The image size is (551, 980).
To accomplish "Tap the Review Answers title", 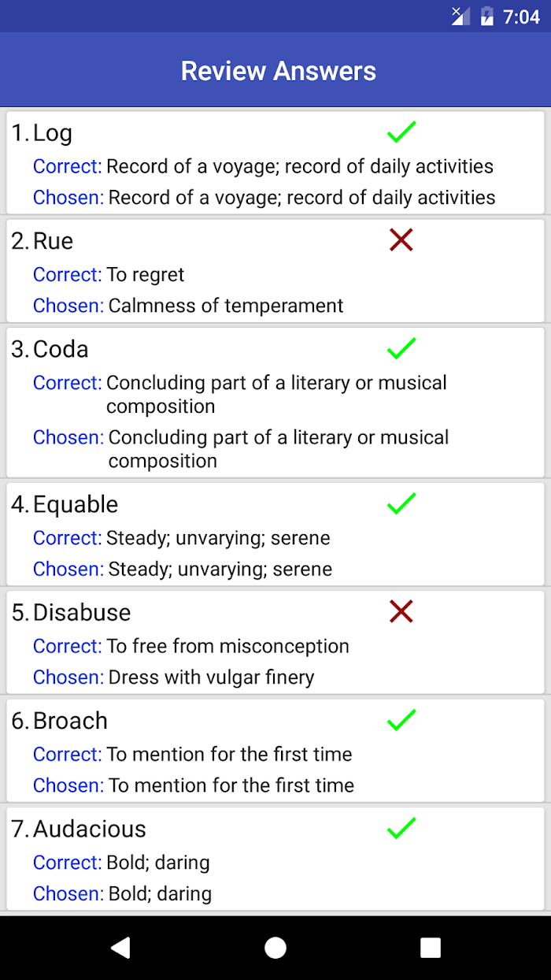I will coord(279,71).
